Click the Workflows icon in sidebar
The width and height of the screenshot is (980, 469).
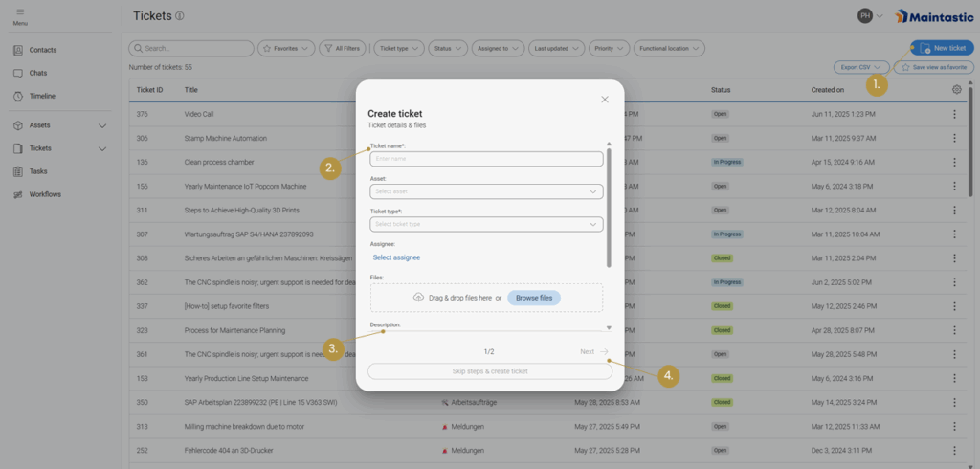tap(19, 194)
